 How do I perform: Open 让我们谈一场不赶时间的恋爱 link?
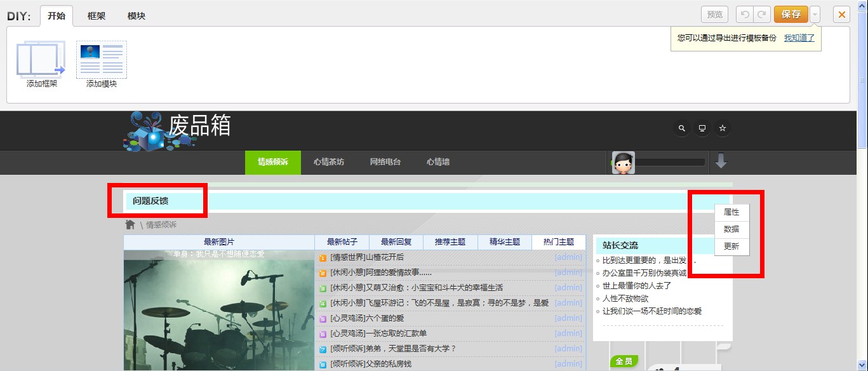tap(652, 311)
